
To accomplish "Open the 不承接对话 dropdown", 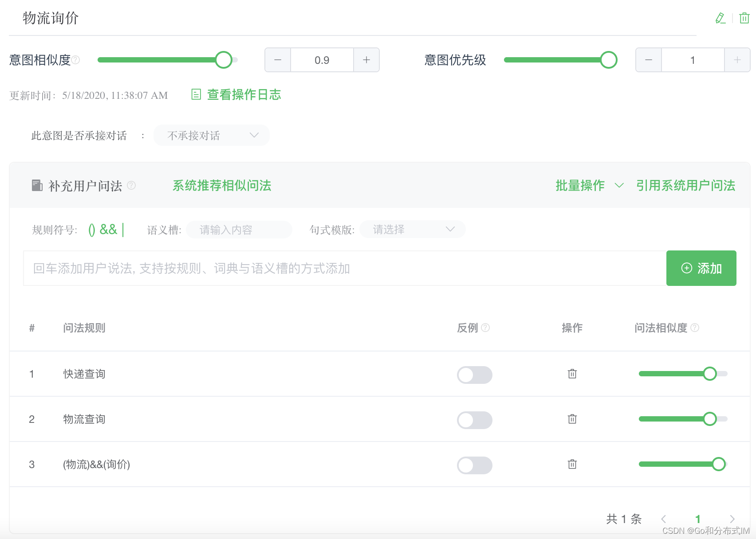I will [212, 135].
